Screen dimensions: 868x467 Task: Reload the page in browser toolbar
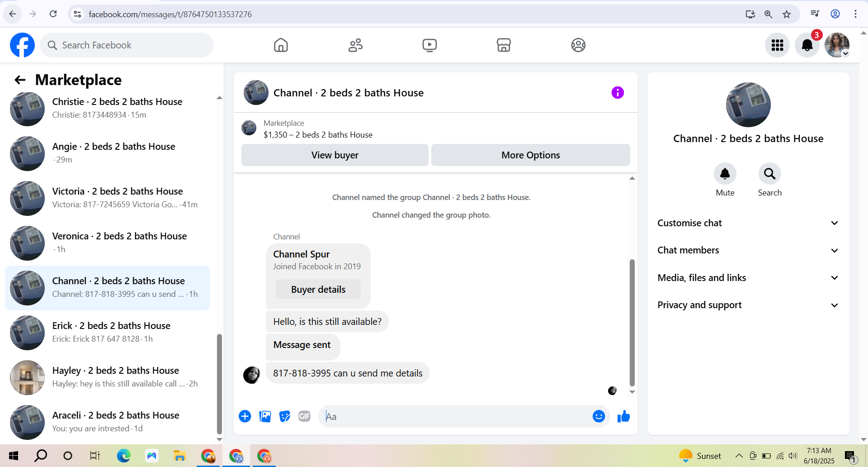pyautogui.click(x=53, y=14)
